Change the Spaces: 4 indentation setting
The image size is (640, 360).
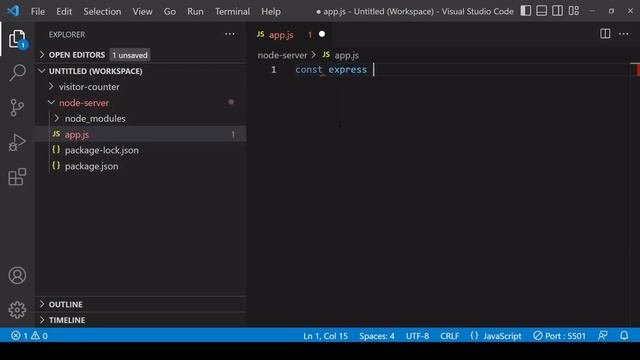[377, 336]
